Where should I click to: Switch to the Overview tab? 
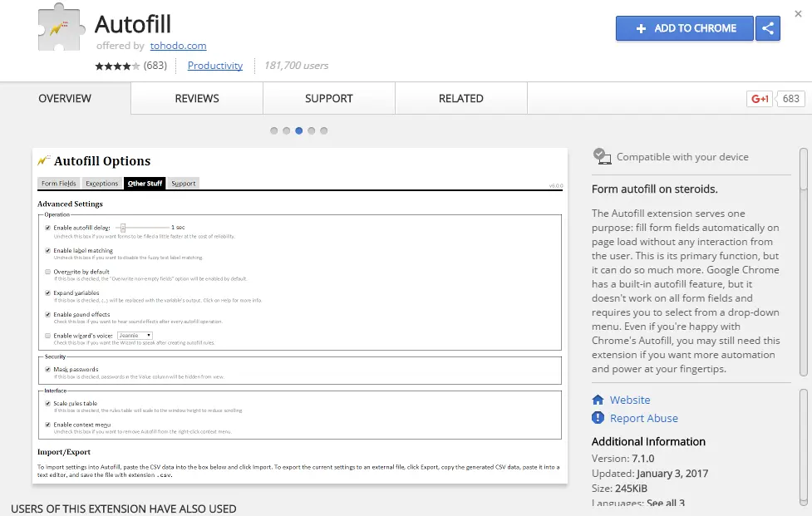click(x=66, y=98)
